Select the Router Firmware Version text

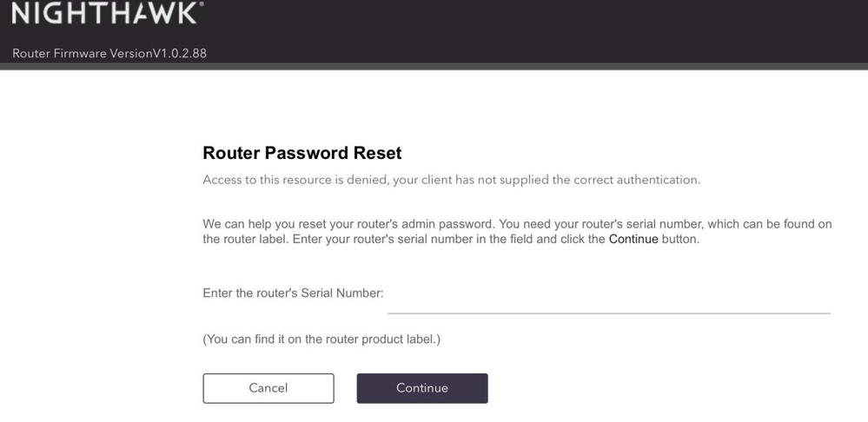pos(109,54)
